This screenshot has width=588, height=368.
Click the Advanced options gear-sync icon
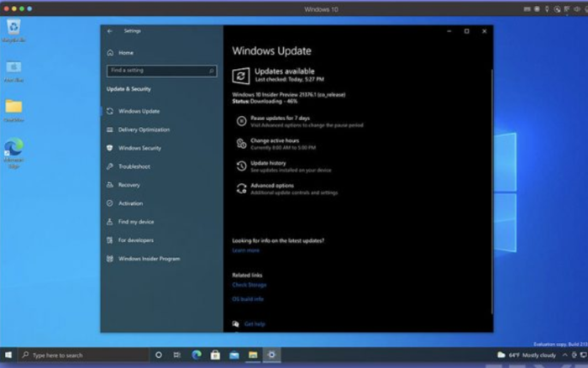pyautogui.click(x=241, y=188)
